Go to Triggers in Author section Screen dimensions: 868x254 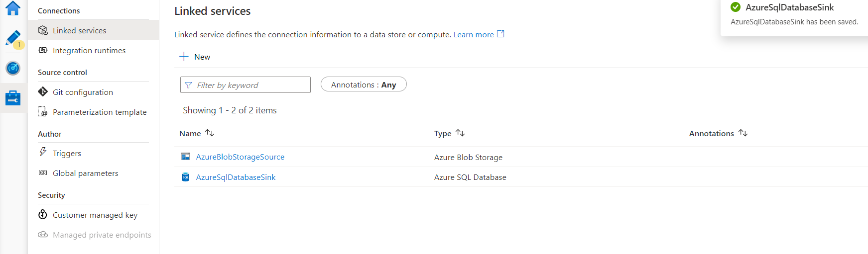[x=67, y=153]
